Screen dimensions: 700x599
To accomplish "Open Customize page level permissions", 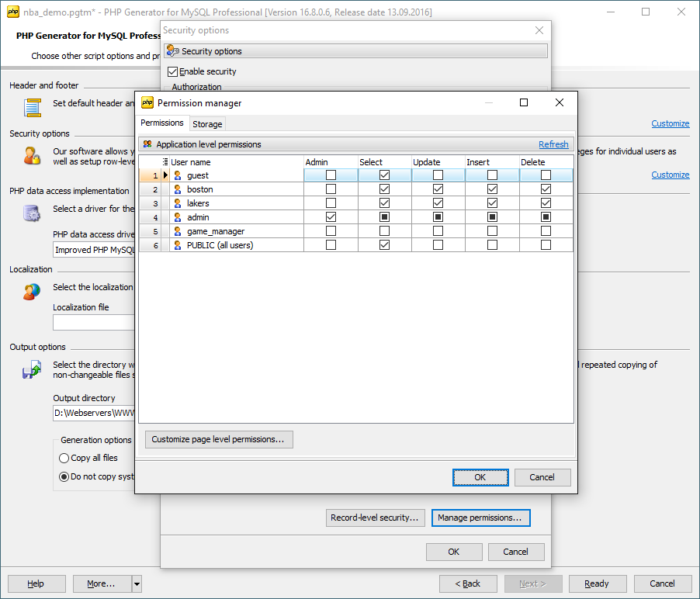I will coord(218,439).
